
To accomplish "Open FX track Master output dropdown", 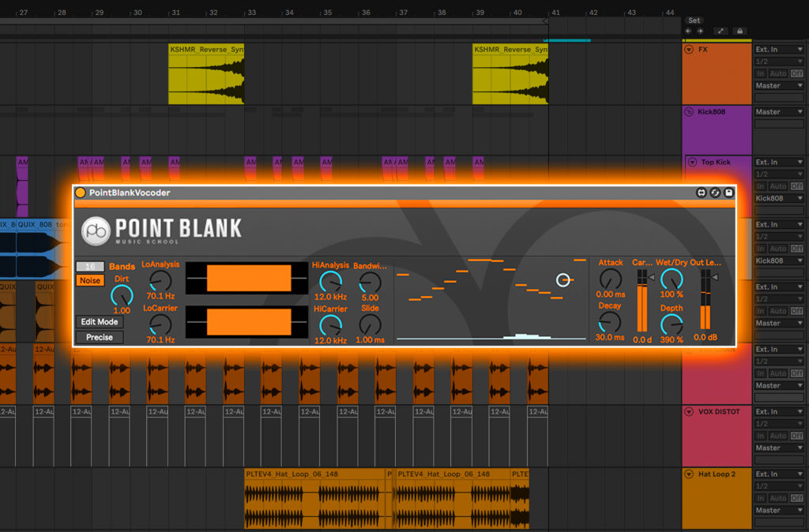I will [779, 86].
